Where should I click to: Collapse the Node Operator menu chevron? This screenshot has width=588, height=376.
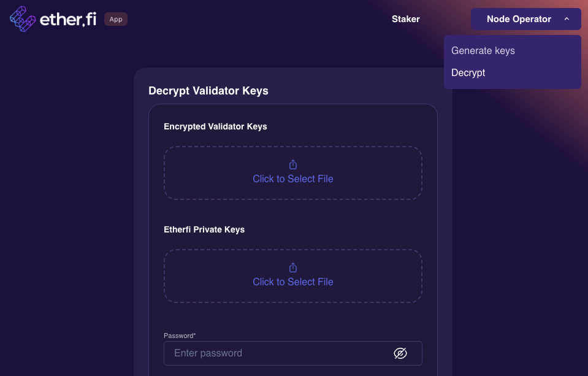pos(567,19)
